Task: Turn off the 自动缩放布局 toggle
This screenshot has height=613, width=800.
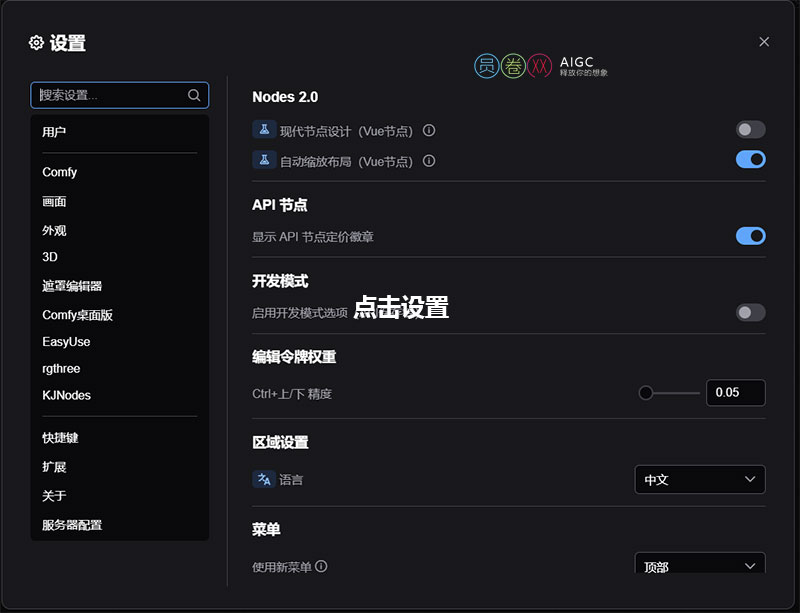Action: tap(750, 159)
